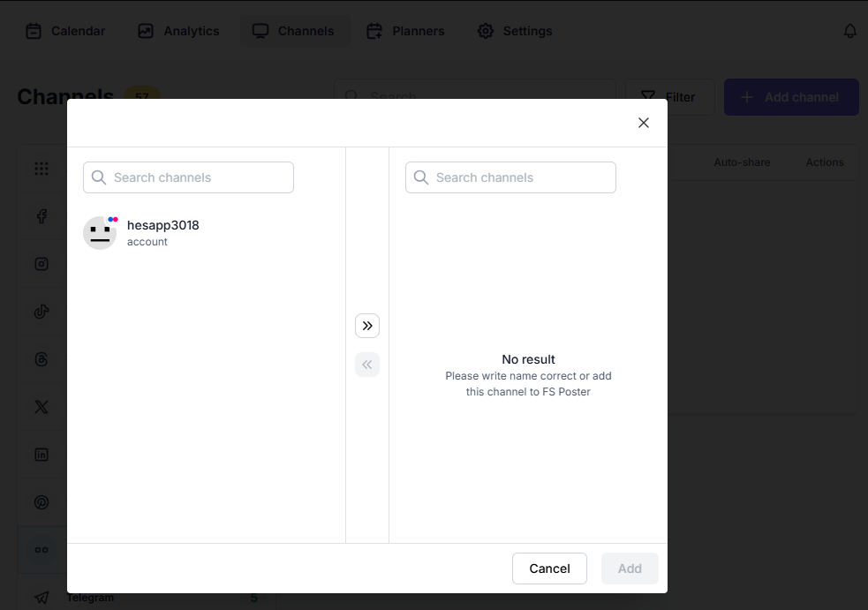Close the add channel dialog
The image size is (868, 610).
pos(644,123)
